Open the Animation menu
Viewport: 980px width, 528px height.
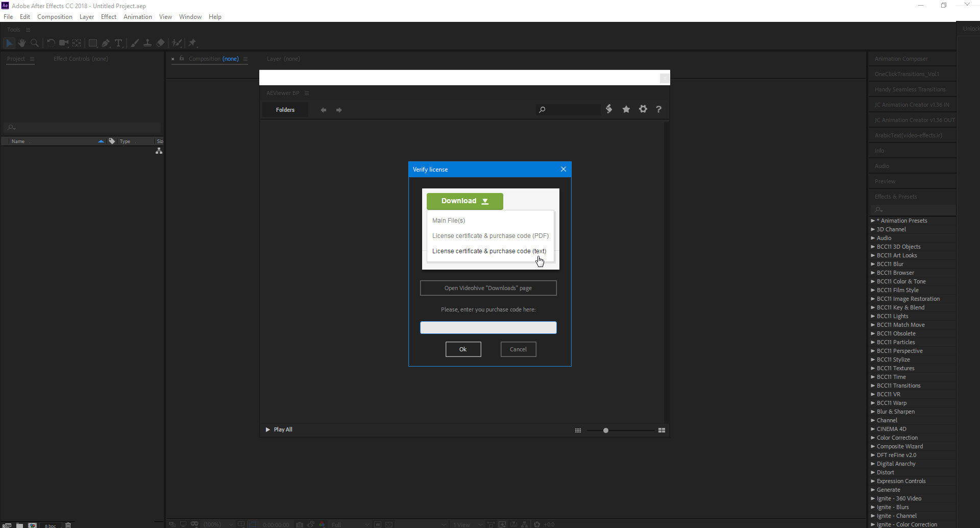point(138,17)
